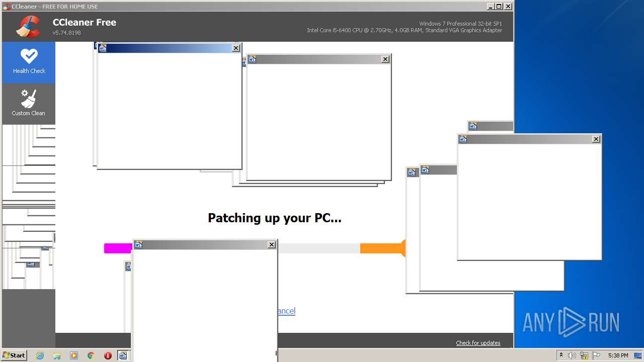
Task: Click the CCleaner title bar icon
Action: click(7, 7)
